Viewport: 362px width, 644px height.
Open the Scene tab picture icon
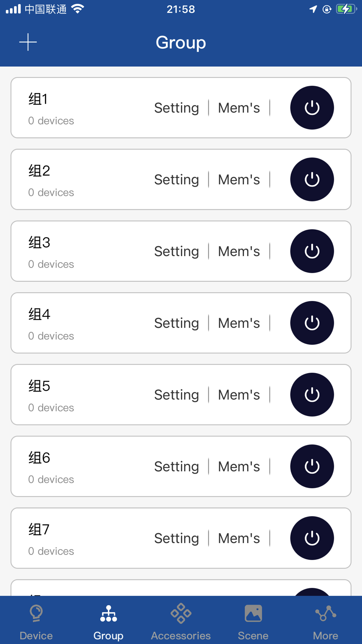(x=253, y=613)
